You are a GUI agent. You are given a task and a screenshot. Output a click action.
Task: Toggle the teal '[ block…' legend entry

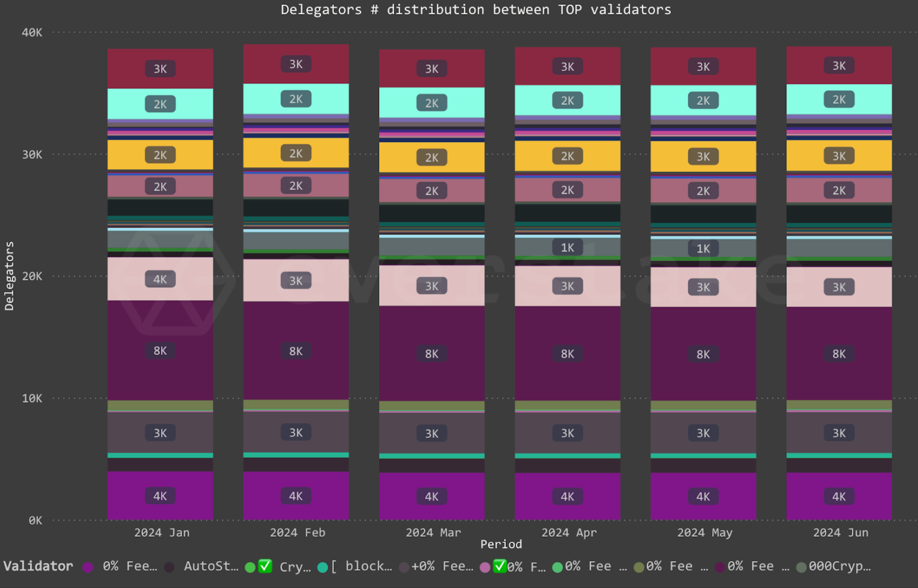pos(355,566)
